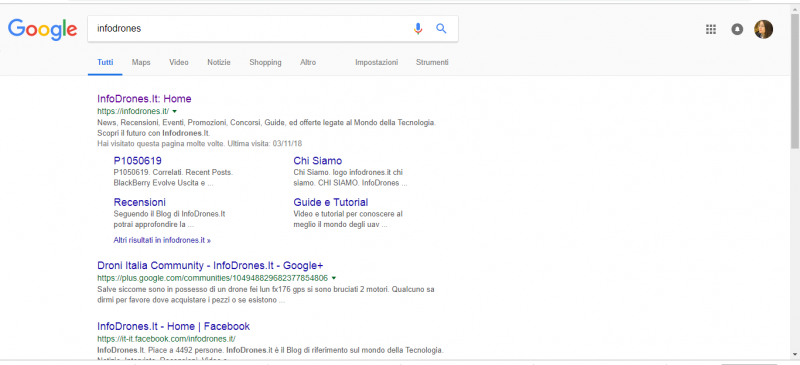Screen dimensions: 800x365
Task: Open InfoDrones.It - Home | Facebook result
Action: 173,326
